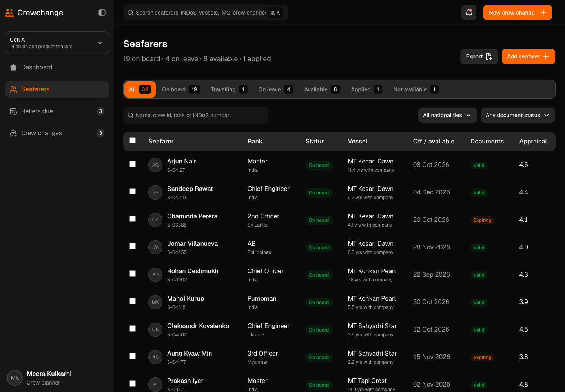The width and height of the screenshot is (565, 392).
Task: Click the Dashboard home icon
Action: (x=13, y=67)
